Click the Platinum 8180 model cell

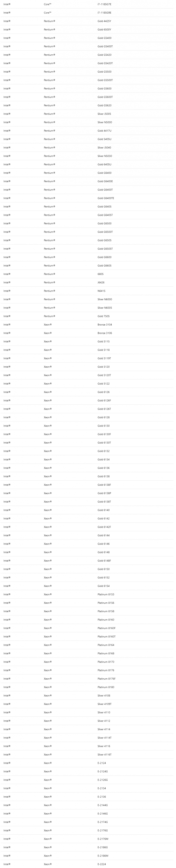tap(106, 687)
